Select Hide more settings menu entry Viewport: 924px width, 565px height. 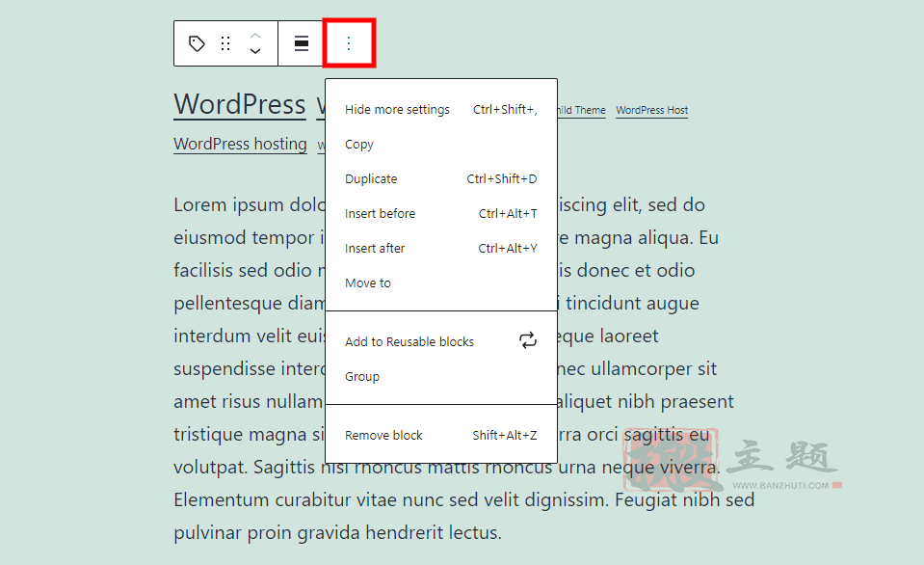click(x=440, y=110)
